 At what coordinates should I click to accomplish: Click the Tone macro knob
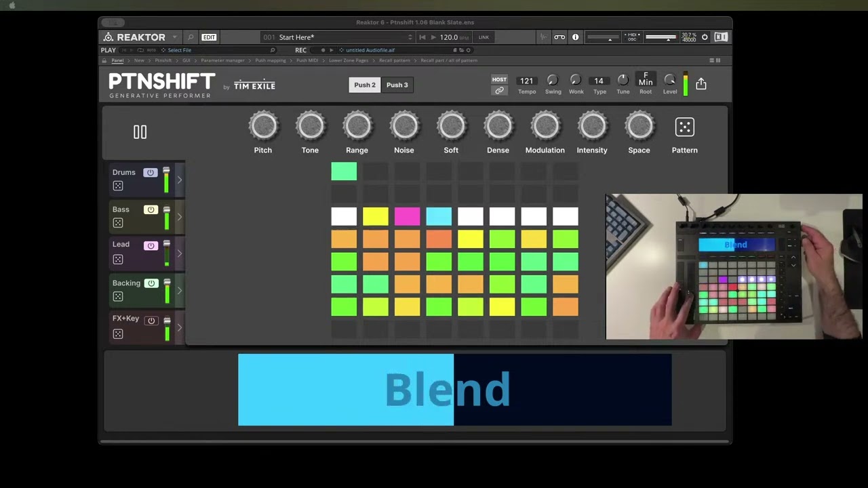point(311,127)
